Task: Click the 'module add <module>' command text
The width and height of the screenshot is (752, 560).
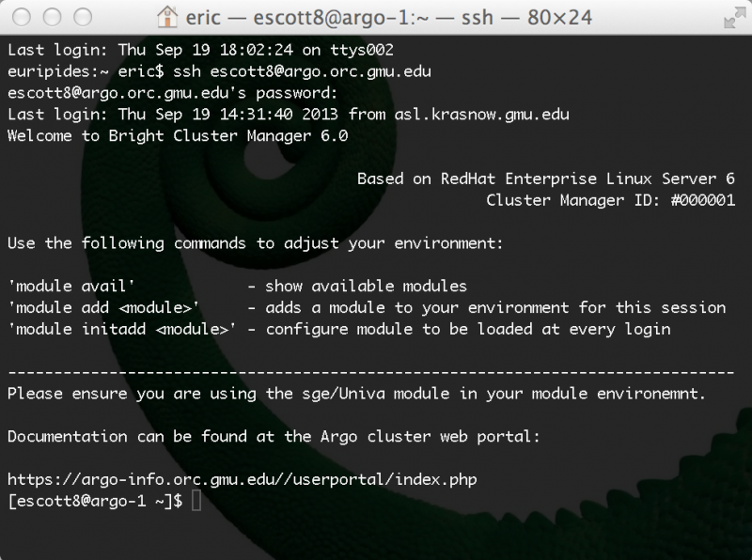Action: click(103, 307)
